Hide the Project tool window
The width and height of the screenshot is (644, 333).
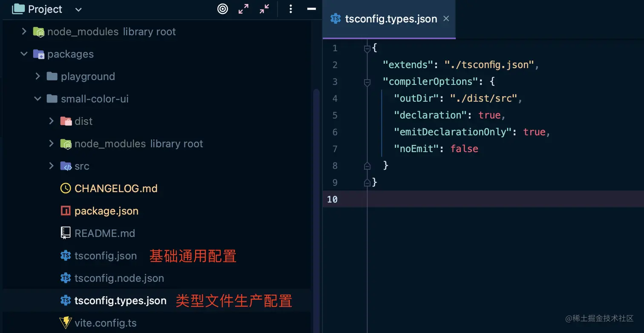click(312, 9)
